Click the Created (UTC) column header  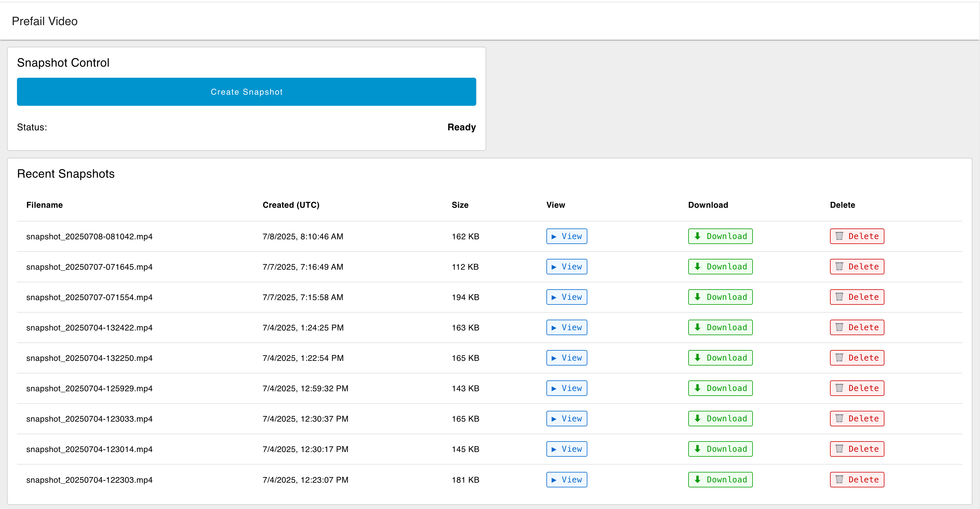[291, 205]
